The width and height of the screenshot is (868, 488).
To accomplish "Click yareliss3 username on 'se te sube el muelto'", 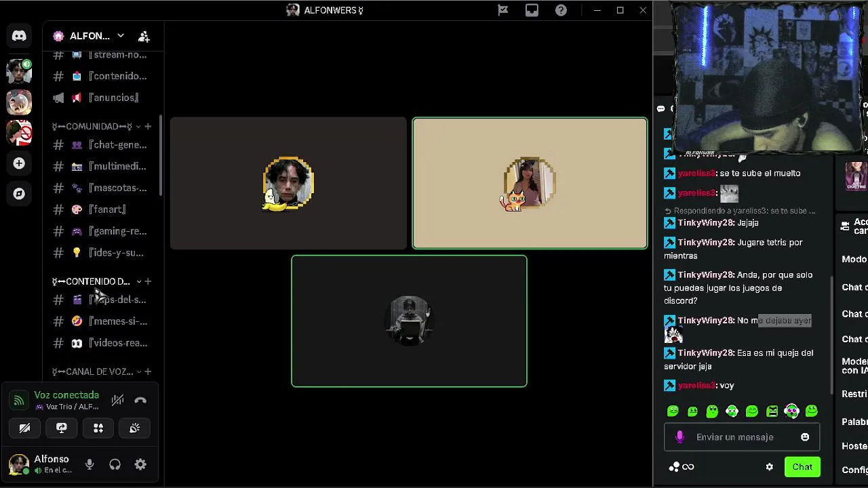I will (x=696, y=173).
